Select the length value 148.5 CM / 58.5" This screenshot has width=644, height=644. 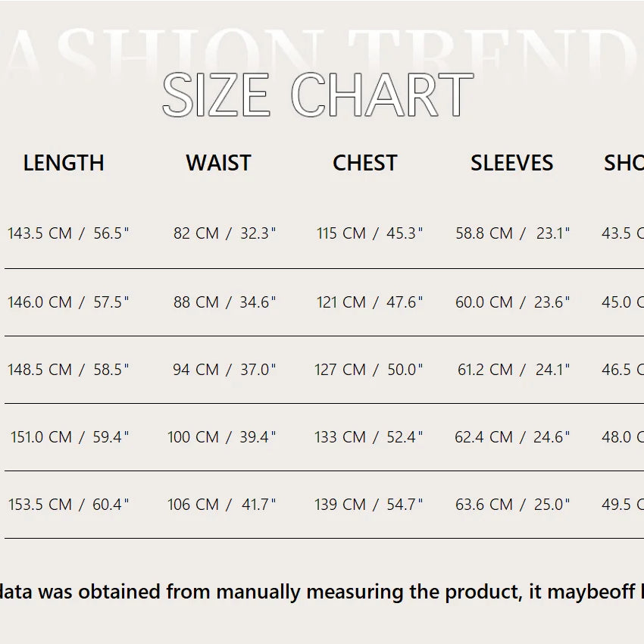68,370
